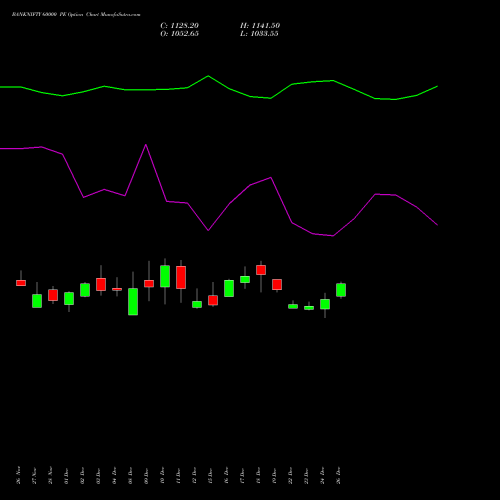Click the 26 Nov date label
Viewport: 500px width, 500px height.
point(18,475)
